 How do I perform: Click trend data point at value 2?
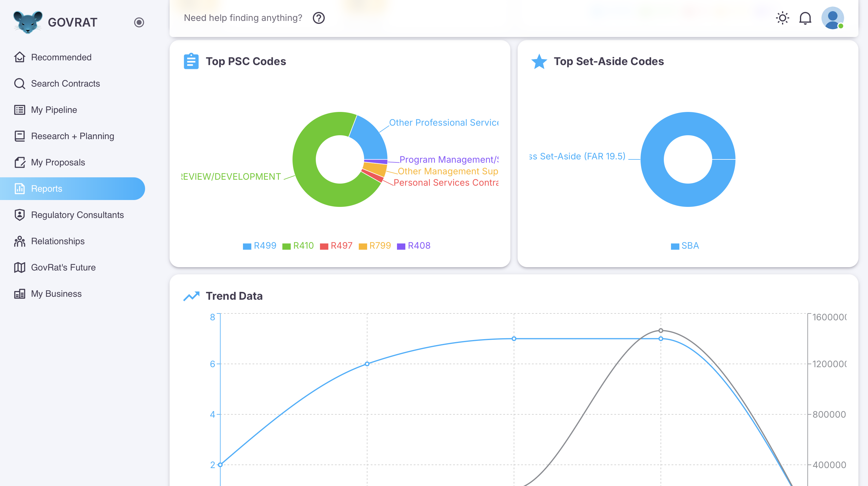pos(220,465)
